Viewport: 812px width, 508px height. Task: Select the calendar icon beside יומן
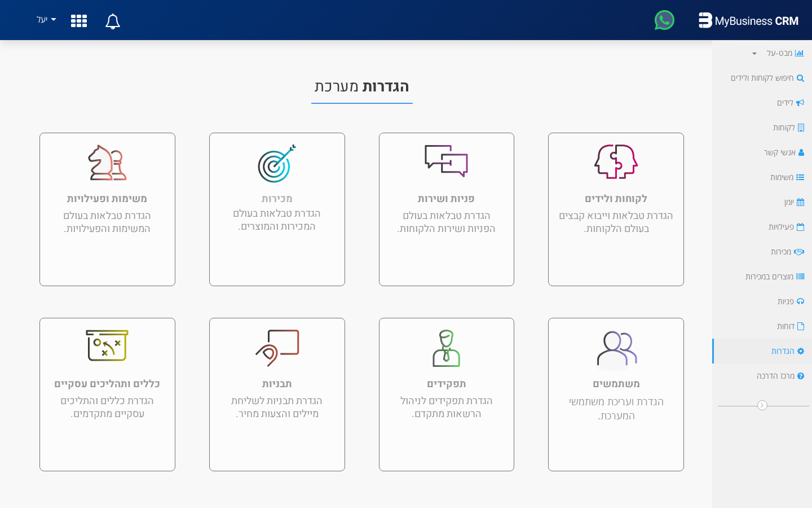[x=801, y=202]
